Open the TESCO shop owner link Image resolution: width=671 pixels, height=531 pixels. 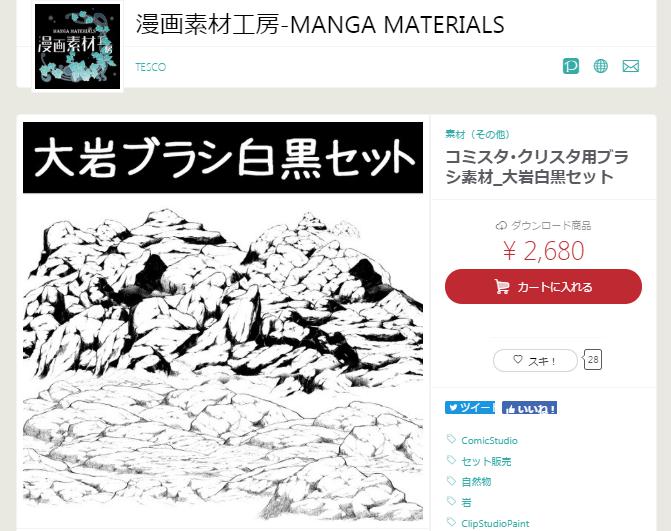151,67
